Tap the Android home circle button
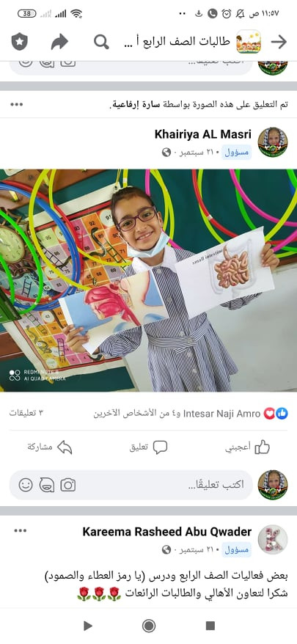The image size is (297, 644). coord(149,626)
